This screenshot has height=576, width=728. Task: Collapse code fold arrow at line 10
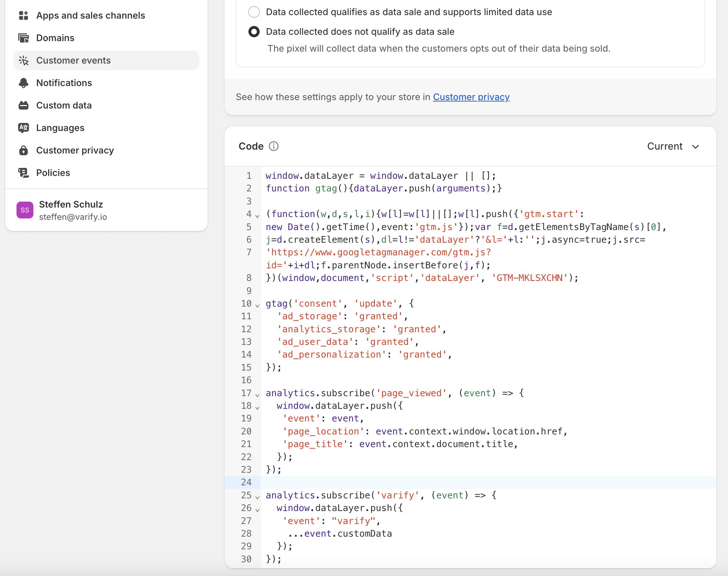(258, 306)
